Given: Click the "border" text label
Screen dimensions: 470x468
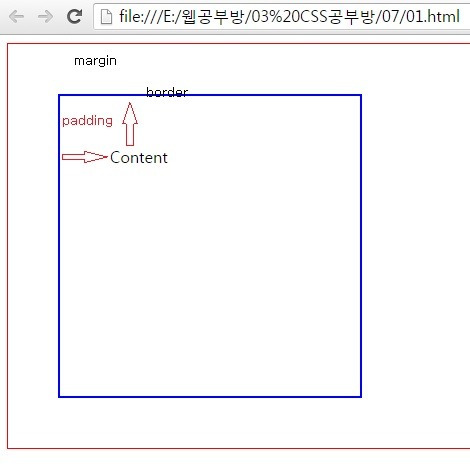Looking at the screenshot, I should point(167,92).
